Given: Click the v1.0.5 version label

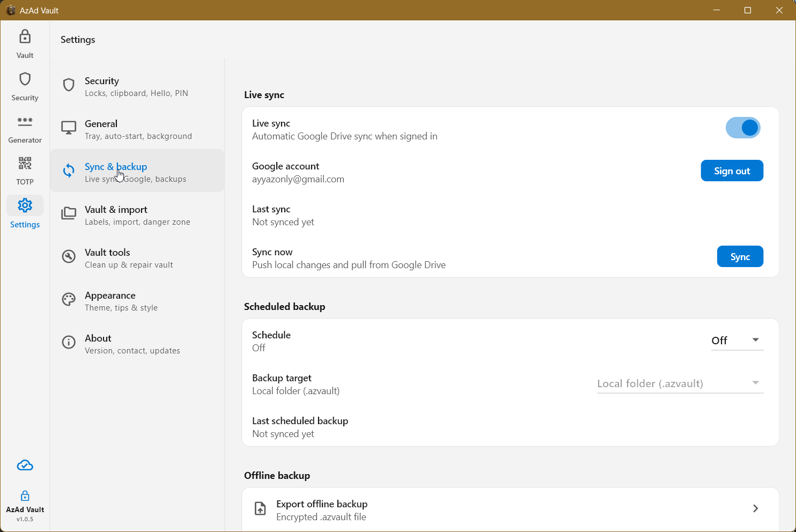Looking at the screenshot, I should coord(25,519).
